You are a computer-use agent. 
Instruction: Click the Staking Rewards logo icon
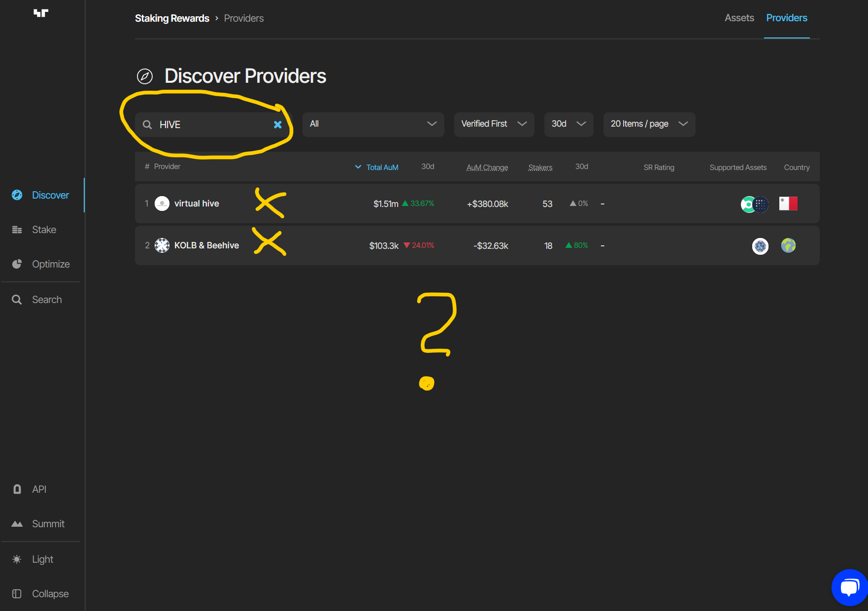click(x=41, y=13)
